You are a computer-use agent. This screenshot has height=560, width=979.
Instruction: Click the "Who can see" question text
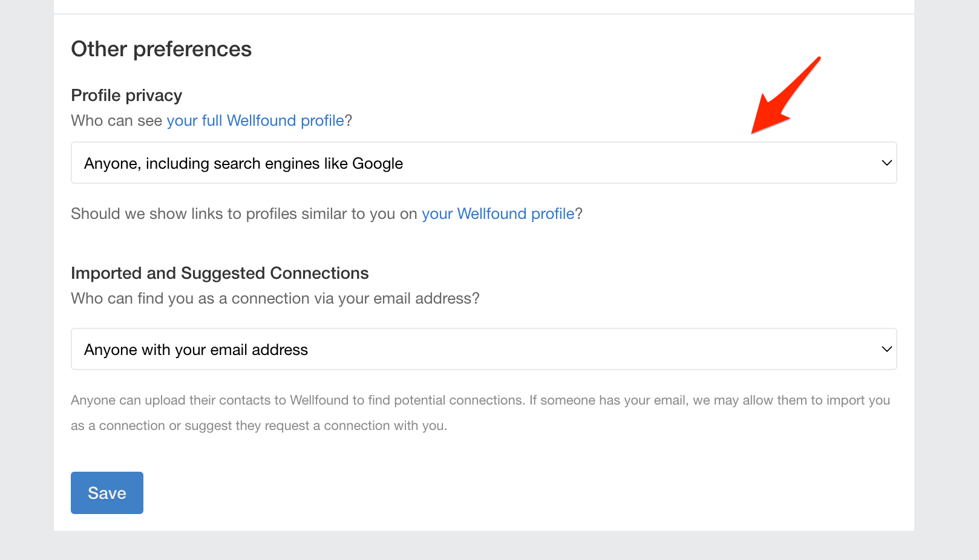[x=117, y=121]
